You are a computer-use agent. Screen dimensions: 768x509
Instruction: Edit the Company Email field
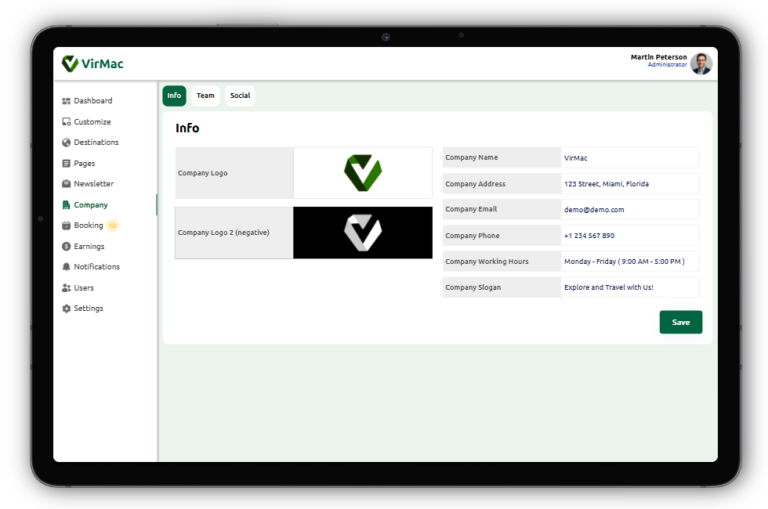629,209
